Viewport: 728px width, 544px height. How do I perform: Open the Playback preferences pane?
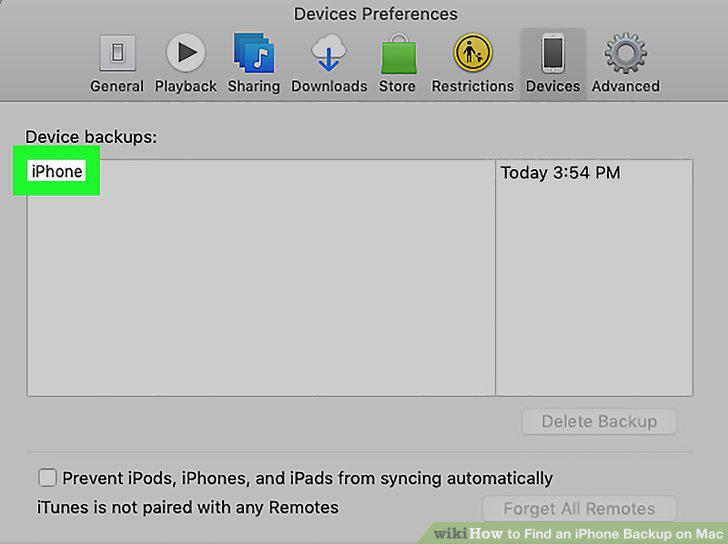click(186, 64)
